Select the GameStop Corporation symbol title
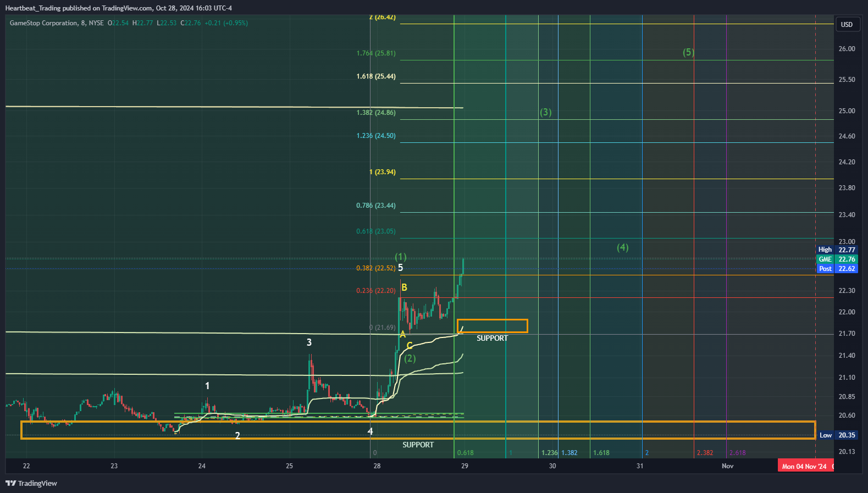Viewport: 868px width, 493px height. (43, 23)
